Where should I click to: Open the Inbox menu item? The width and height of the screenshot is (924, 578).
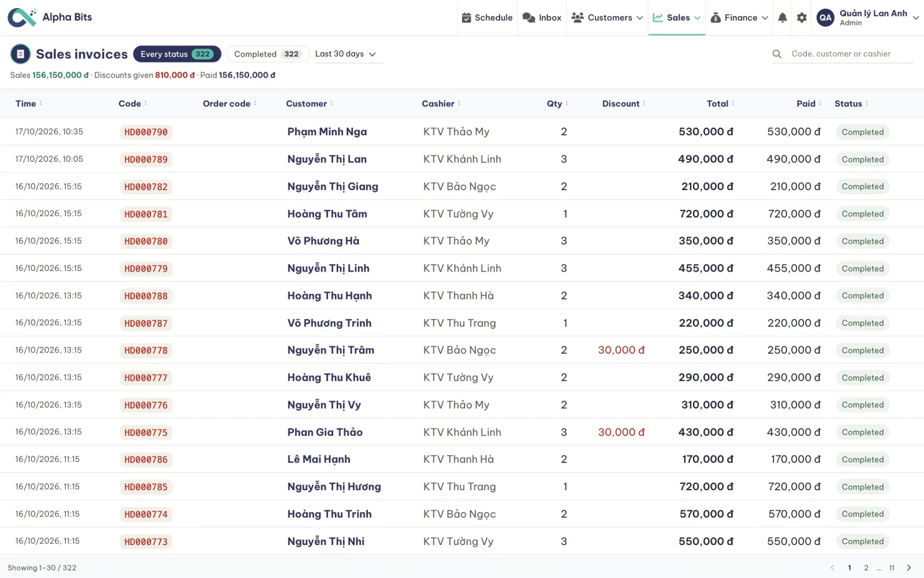coord(542,17)
